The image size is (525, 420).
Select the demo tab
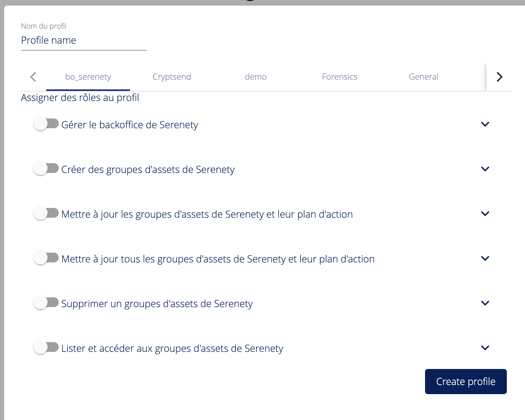256,77
